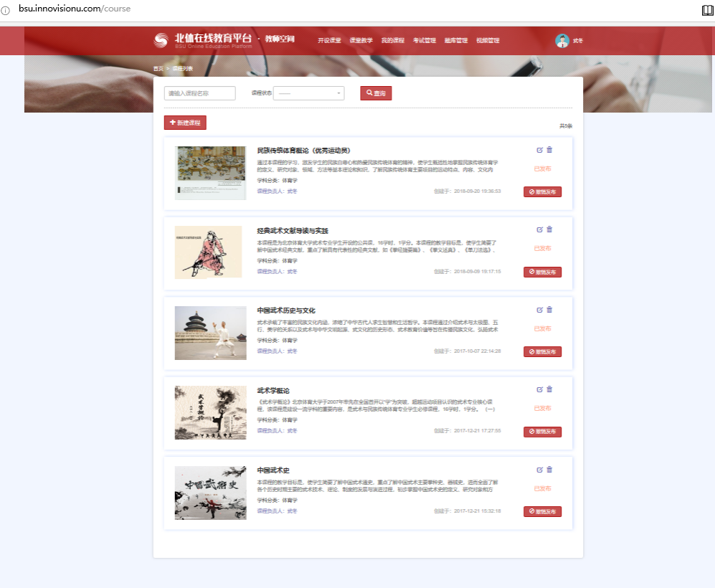Click the 撤销发布 button for 中国武术史

(542, 511)
